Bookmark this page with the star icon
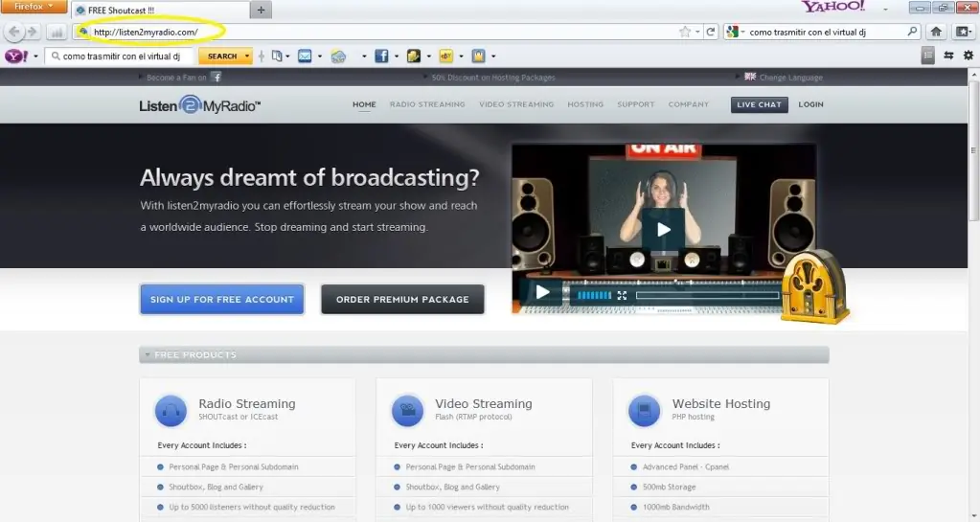 [685, 32]
